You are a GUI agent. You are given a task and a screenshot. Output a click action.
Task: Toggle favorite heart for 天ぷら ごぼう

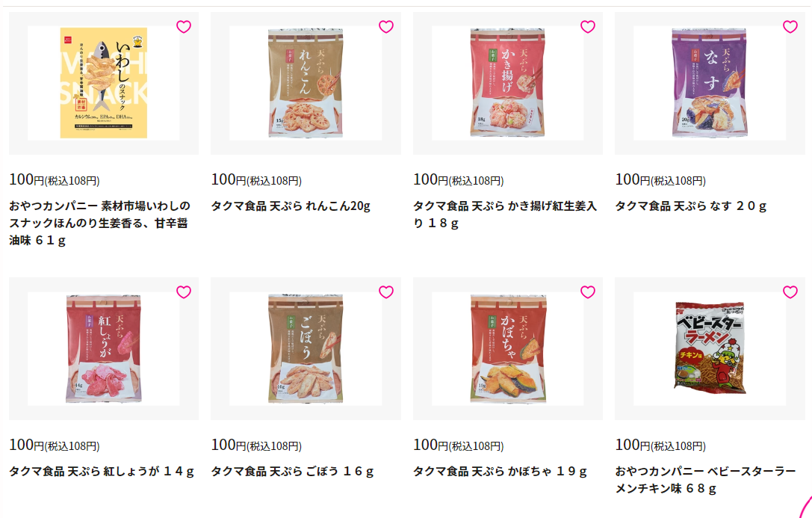tap(385, 292)
